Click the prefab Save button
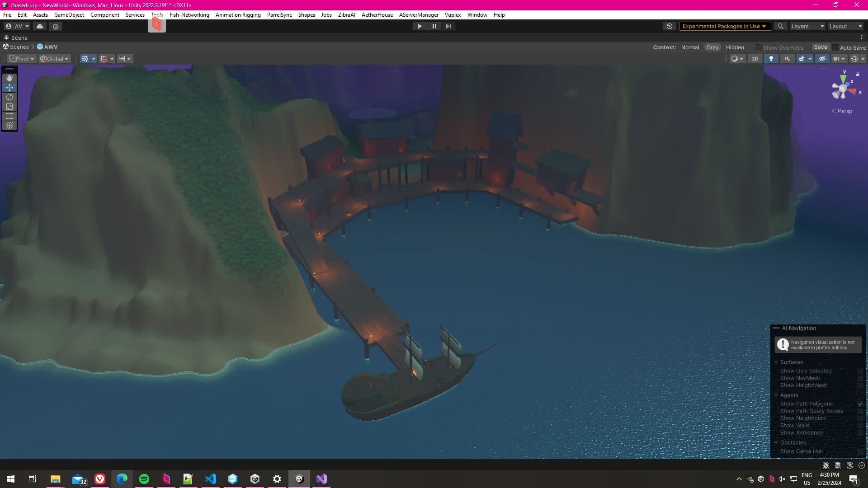Screen dimensions: 868x488 (x=820, y=47)
